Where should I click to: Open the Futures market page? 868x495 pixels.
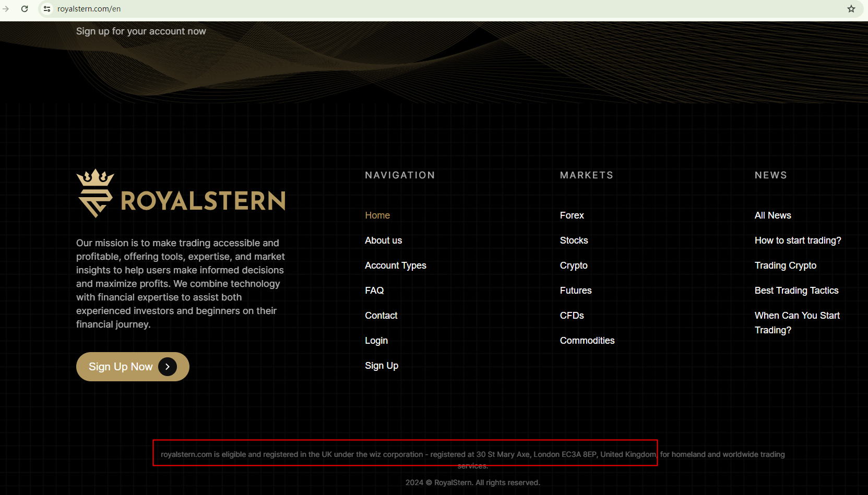(576, 291)
